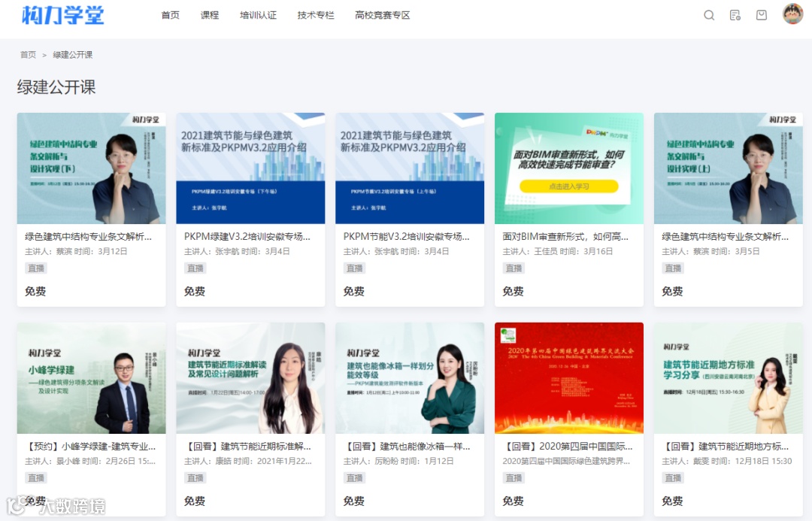Viewport: 812px width, 521px height.
Task: Open the 建筑节能近期地方标准学习分享 thumbnail
Action: (728, 378)
